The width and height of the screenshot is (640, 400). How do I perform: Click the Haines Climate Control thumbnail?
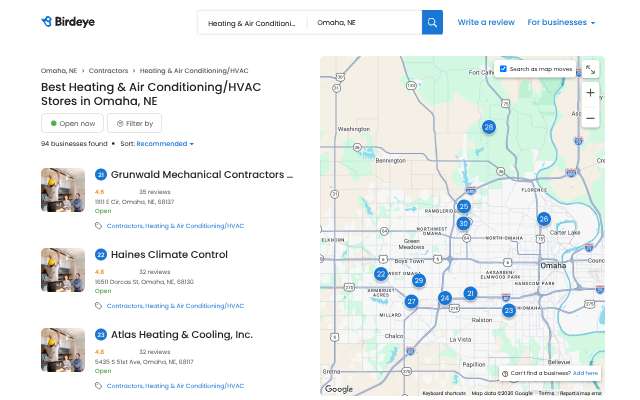click(63, 270)
